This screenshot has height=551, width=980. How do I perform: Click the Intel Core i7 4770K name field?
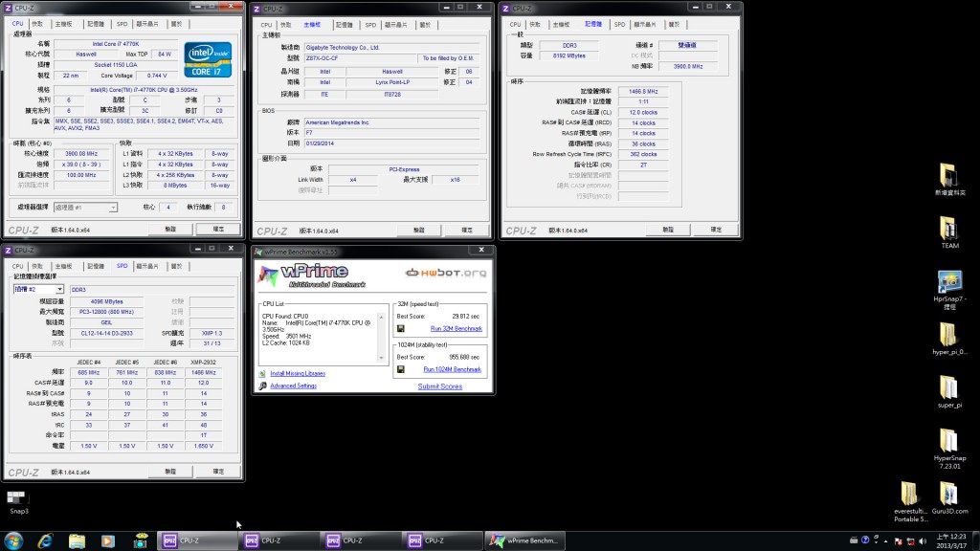pyautogui.click(x=116, y=44)
